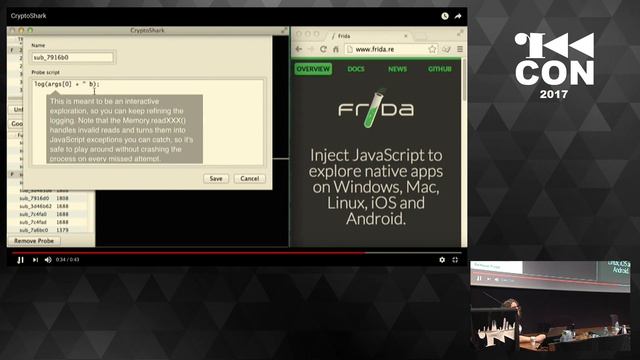Click the Remove Probe button
The image size is (640, 360).
pos(34,241)
